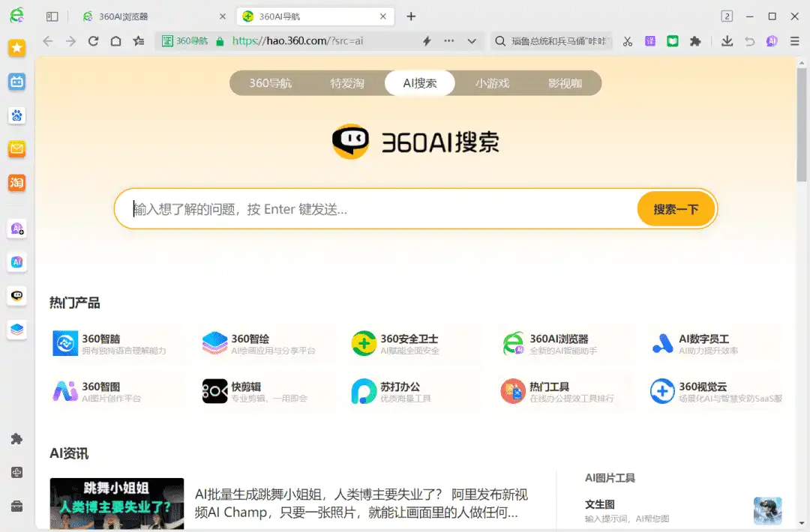Open the browser hamburger main menu

(x=794, y=41)
